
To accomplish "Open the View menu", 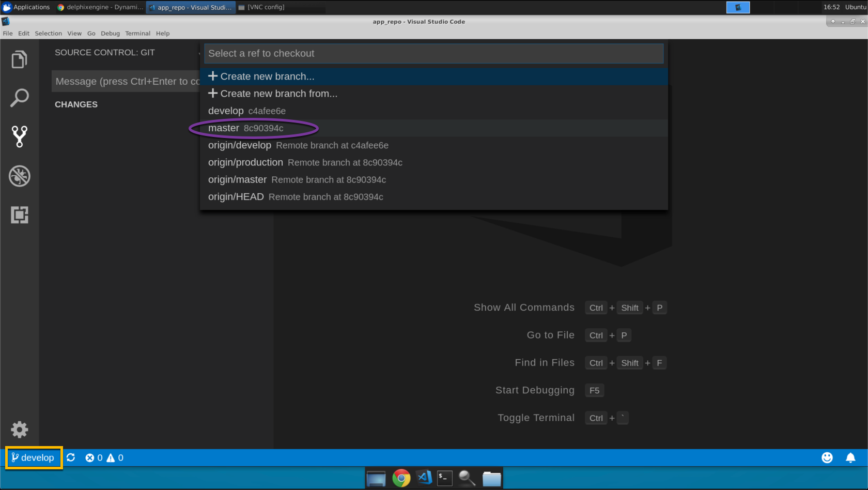I will [x=74, y=33].
